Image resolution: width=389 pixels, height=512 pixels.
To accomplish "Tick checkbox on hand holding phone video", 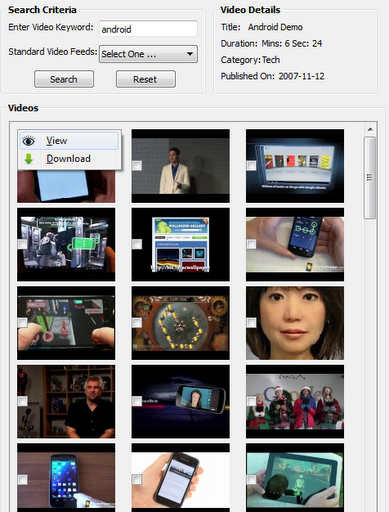I will (137, 480).
